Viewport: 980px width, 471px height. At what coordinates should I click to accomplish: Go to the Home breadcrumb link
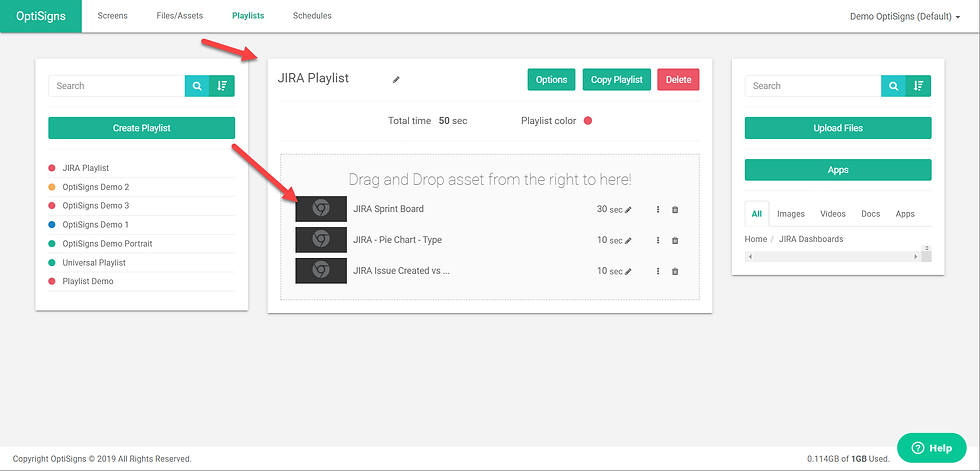(x=756, y=239)
